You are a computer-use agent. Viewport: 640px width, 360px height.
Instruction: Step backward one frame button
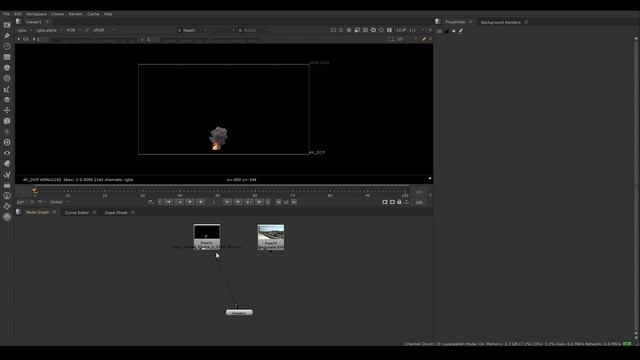point(190,202)
